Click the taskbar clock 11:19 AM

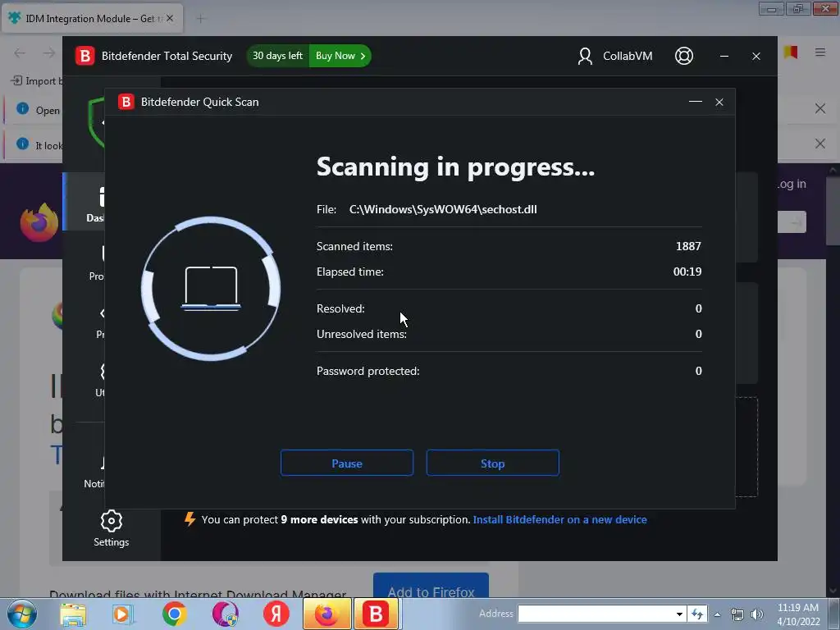coord(797,608)
